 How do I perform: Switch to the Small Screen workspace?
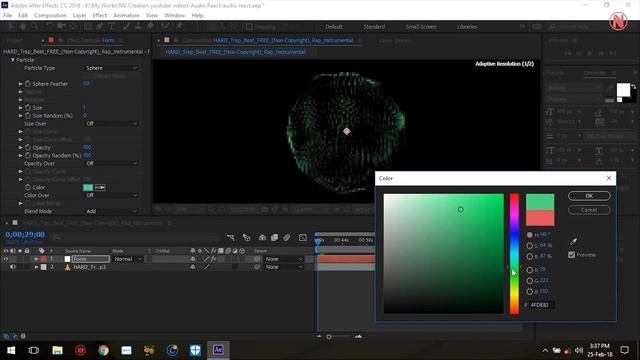point(421,27)
